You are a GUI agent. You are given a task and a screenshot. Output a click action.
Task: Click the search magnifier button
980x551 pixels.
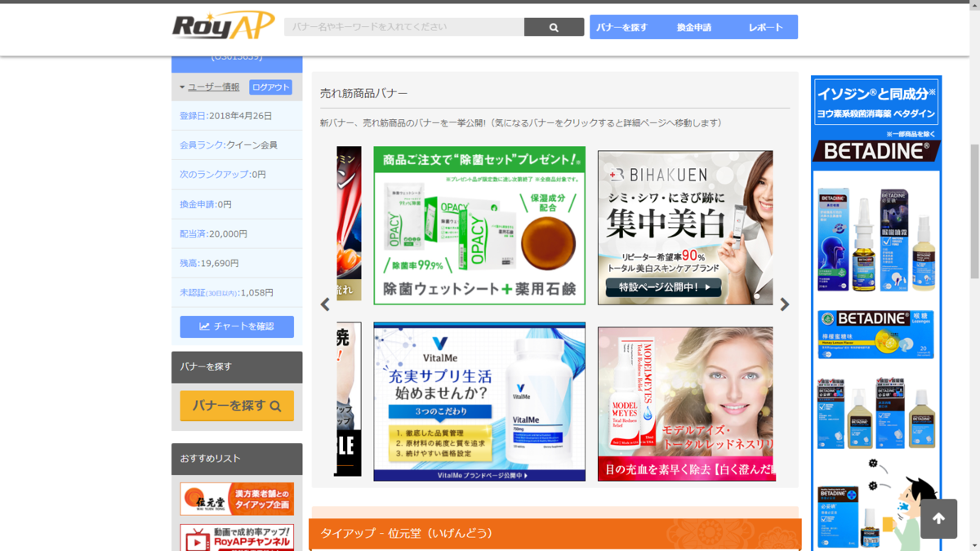(554, 27)
